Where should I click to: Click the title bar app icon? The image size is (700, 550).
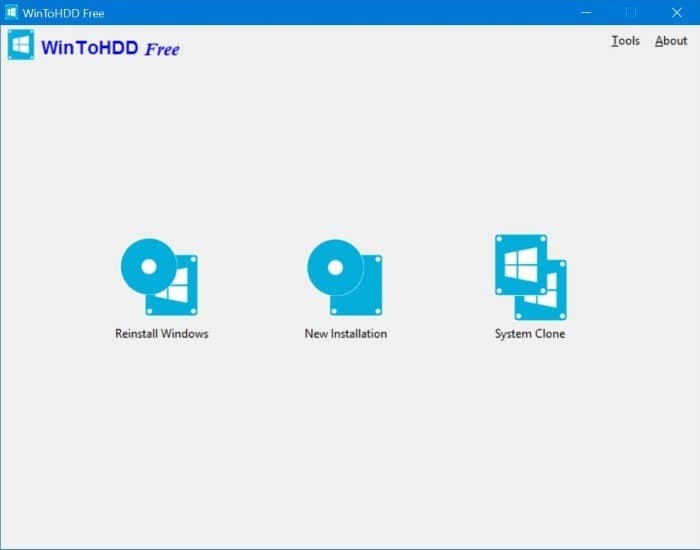(x=11, y=12)
